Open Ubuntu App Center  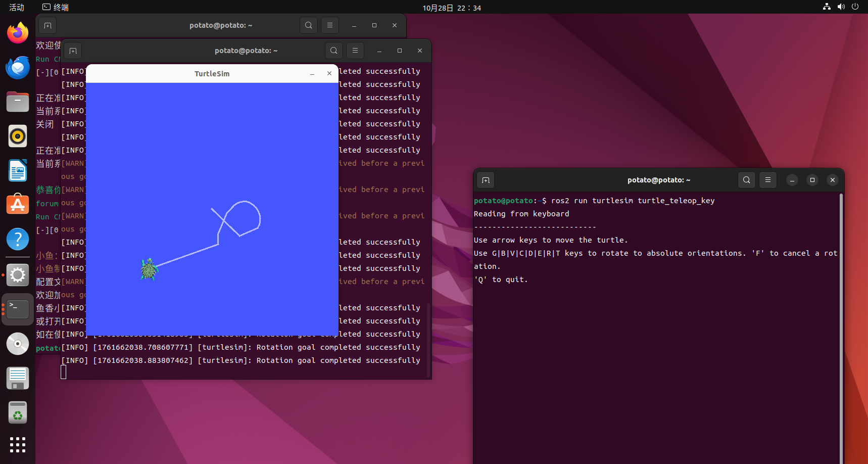pyautogui.click(x=17, y=205)
